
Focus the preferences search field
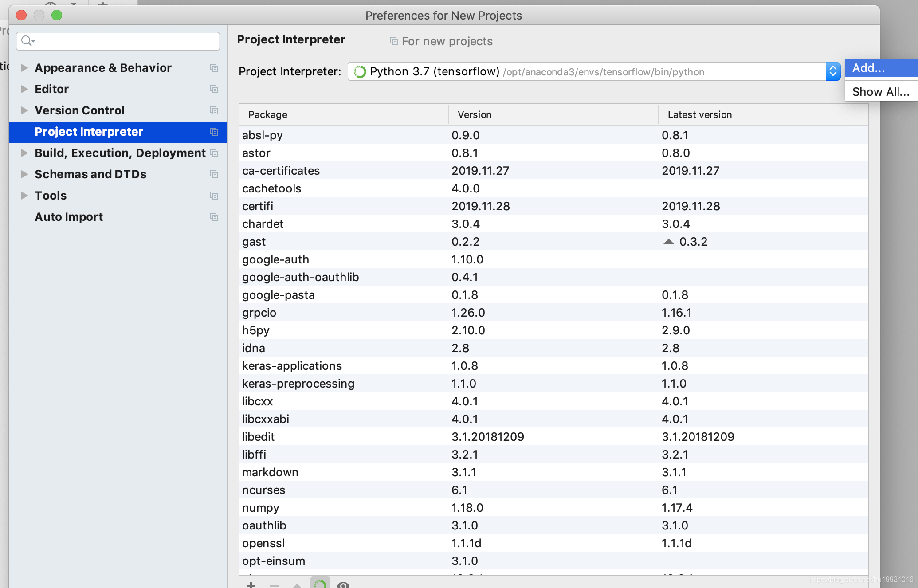click(x=118, y=41)
